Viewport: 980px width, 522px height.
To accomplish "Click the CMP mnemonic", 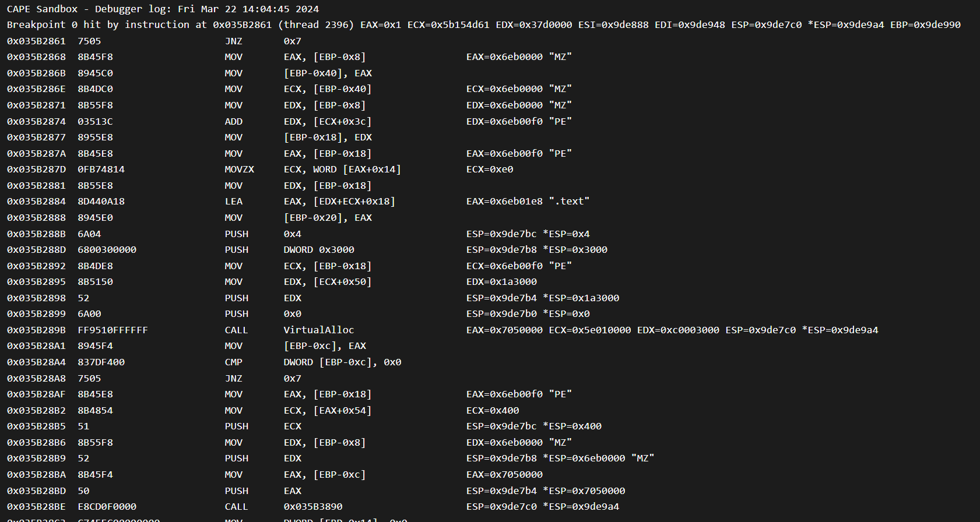I will (x=233, y=362).
